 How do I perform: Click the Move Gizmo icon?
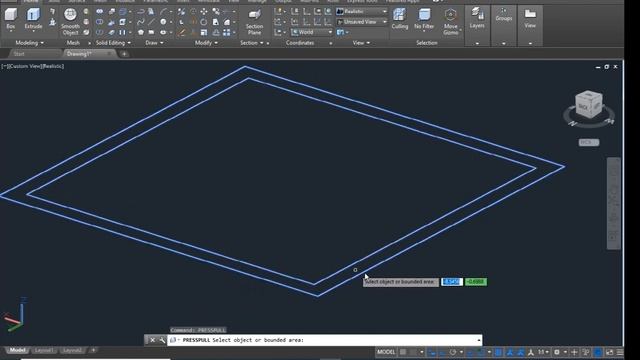pyautogui.click(x=451, y=21)
